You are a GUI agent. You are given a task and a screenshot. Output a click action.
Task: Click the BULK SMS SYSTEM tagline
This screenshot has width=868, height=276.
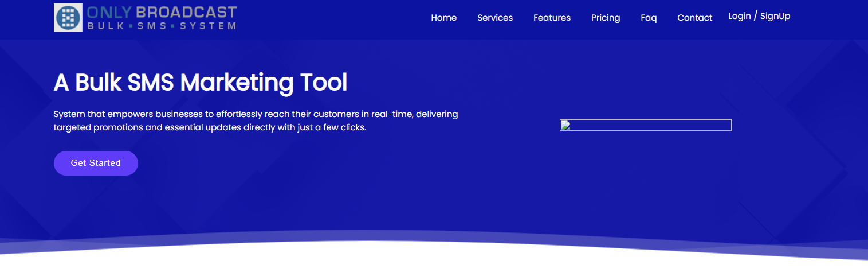click(x=162, y=26)
